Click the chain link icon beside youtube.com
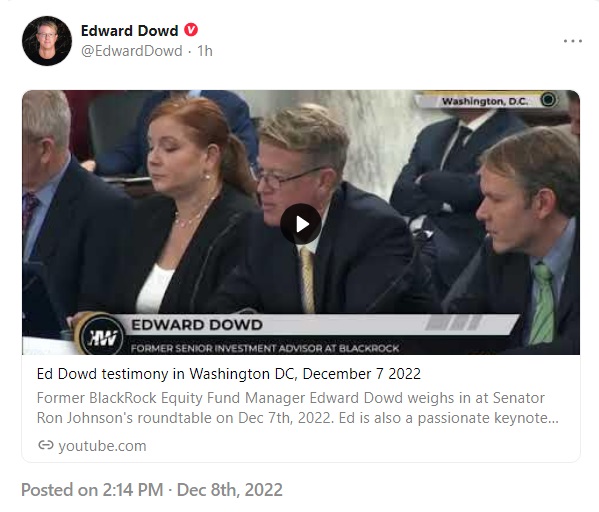 46,445
